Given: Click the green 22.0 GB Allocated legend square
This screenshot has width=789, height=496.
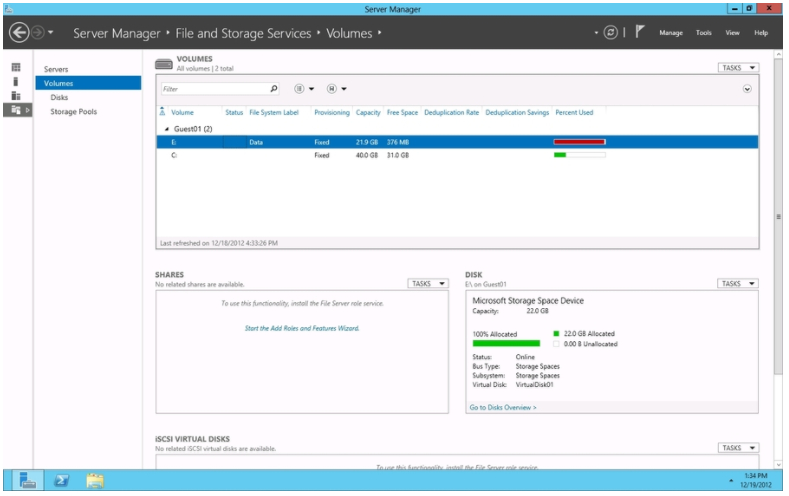Looking at the screenshot, I should [x=556, y=334].
